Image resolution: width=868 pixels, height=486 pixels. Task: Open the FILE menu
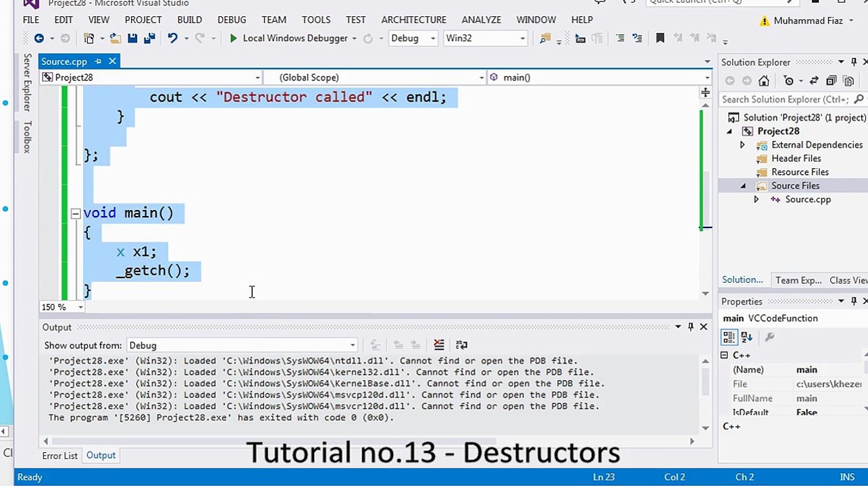[31, 20]
